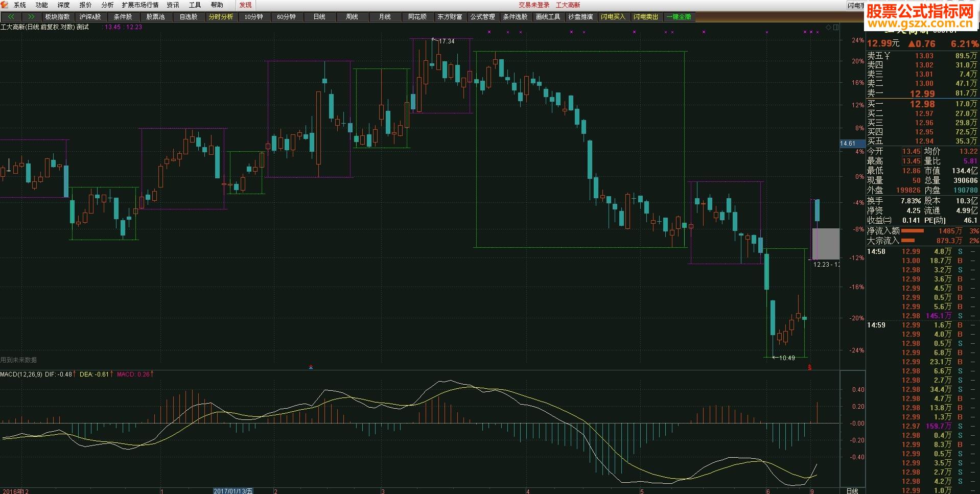980x494 pixels.
Task: Select the 2017/01/13/五 date marker on timeline
Action: coord(233,491)
